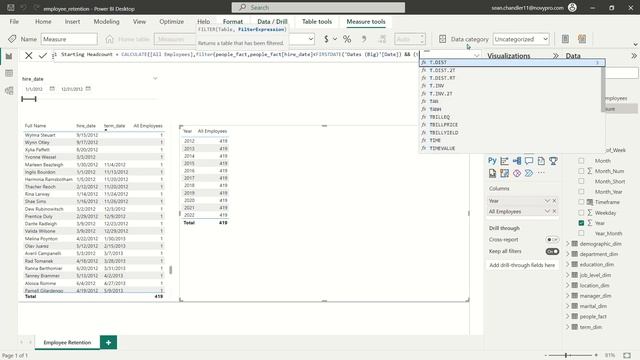The image size is (640, 360).
Task: Select the Power Apps visual icon
Action: (x=504, y=173)
